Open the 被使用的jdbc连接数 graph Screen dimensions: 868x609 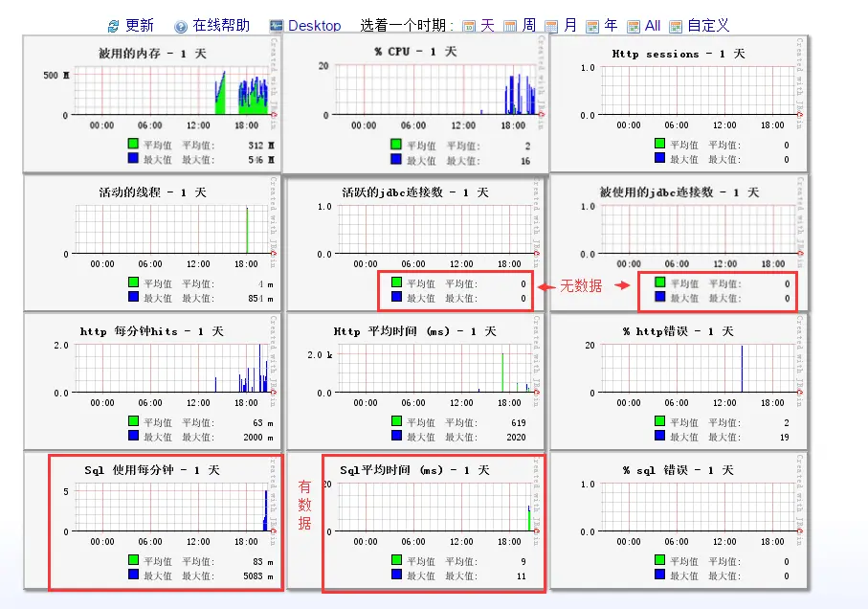tap(679, 243)
